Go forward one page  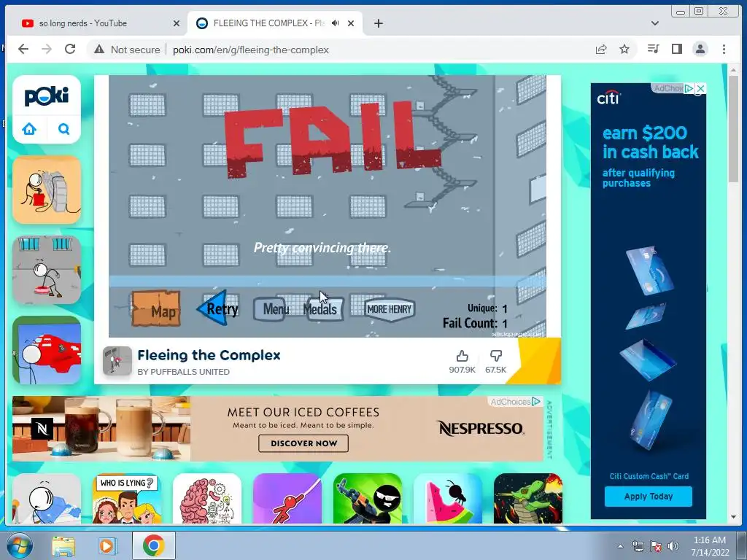[x=47, y=49]
